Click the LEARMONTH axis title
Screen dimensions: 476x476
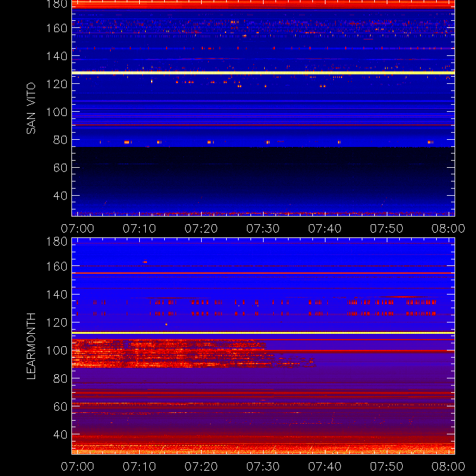tap(31, 346)
